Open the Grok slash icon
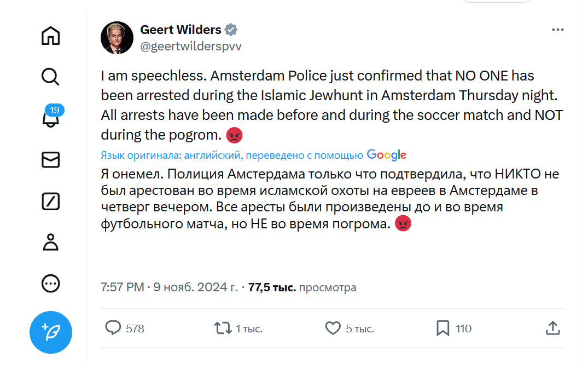The image size is (588, 380). (51, 201)
